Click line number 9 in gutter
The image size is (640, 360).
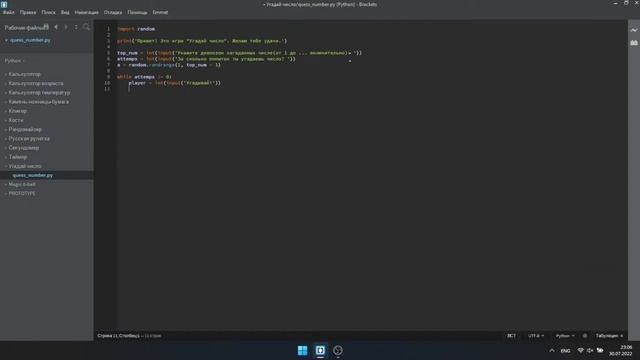click(109, 77)
